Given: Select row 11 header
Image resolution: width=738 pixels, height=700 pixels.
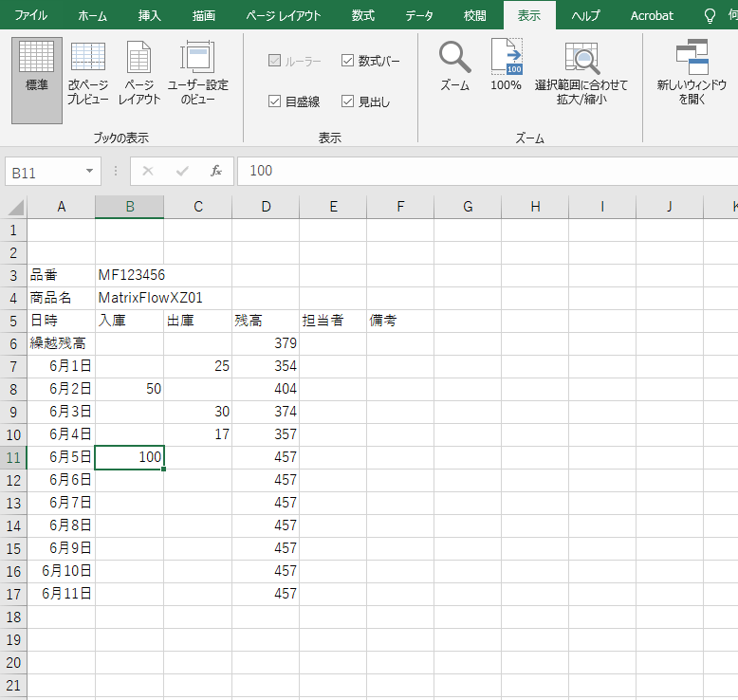Looking at the screenshot, I should 13,457.
